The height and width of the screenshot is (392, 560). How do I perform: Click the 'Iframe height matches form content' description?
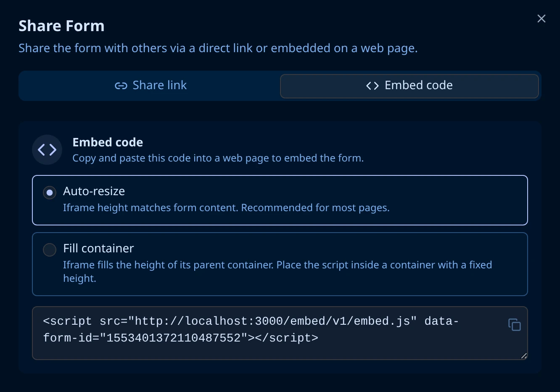[226, 208]
